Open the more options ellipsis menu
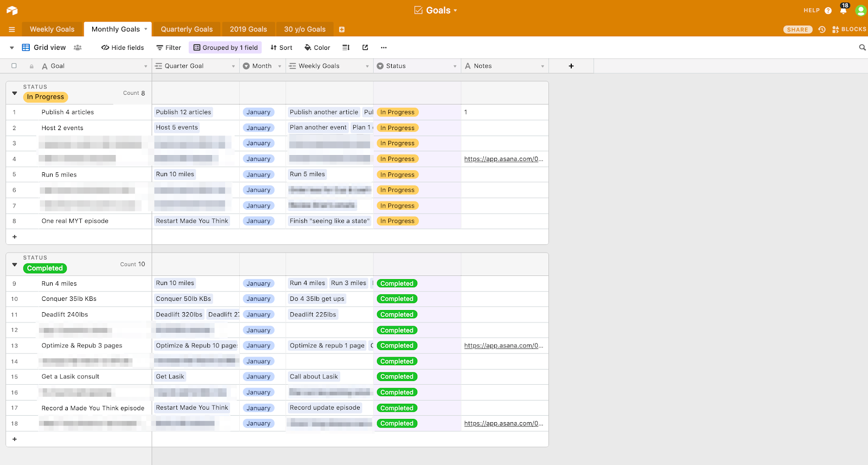The image size is (868, 465). [x=384, y=48]
